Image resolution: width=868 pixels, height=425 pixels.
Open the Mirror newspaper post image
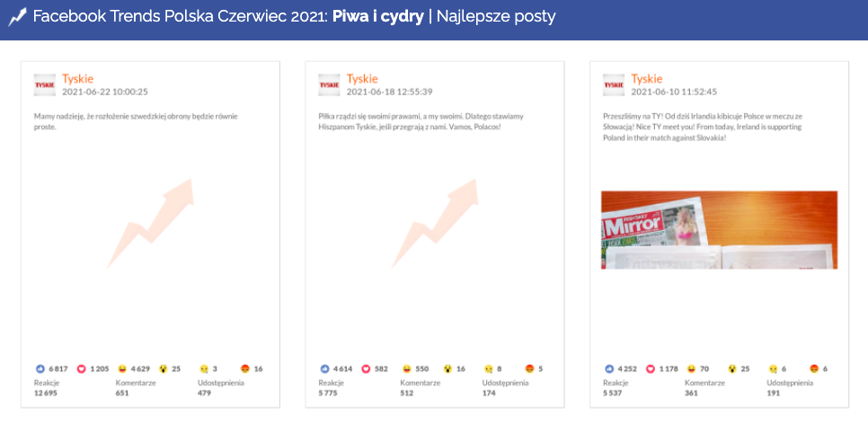point(719,230)
